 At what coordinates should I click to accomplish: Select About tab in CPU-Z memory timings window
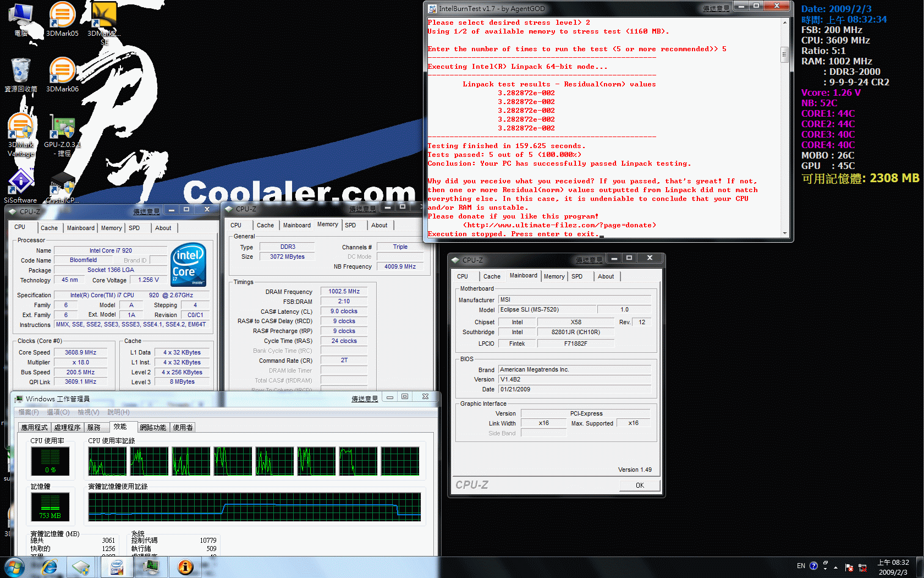[379, 225]
